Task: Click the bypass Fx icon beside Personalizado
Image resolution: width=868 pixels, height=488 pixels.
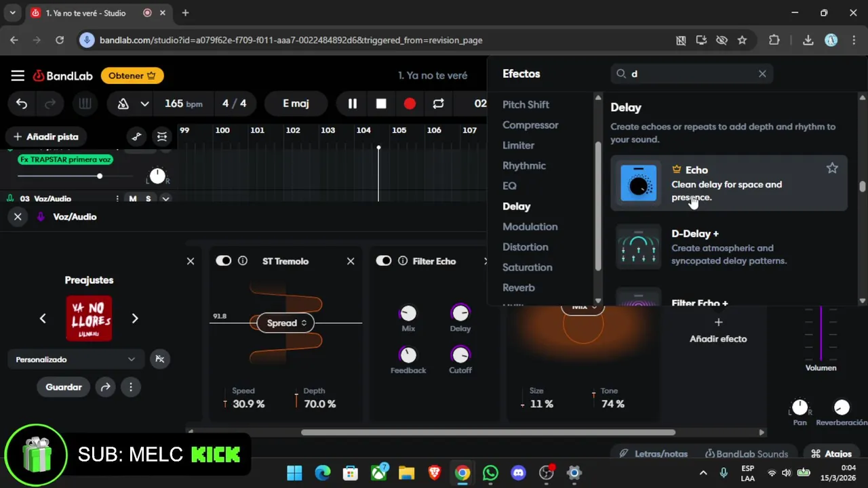Action: tap(160, 359)
